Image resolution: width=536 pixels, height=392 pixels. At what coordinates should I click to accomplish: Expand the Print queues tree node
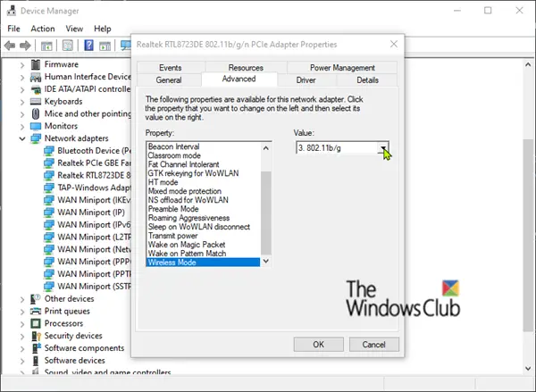(22, 312)
